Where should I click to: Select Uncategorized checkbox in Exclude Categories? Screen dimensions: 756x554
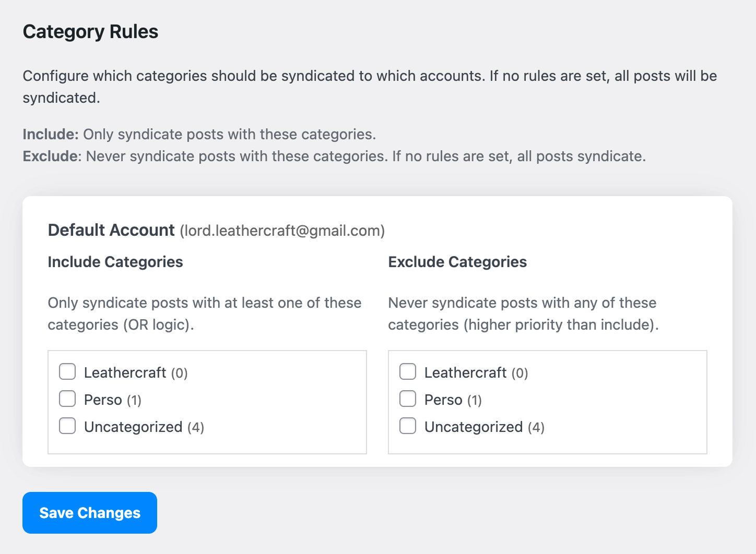[408, 426]
